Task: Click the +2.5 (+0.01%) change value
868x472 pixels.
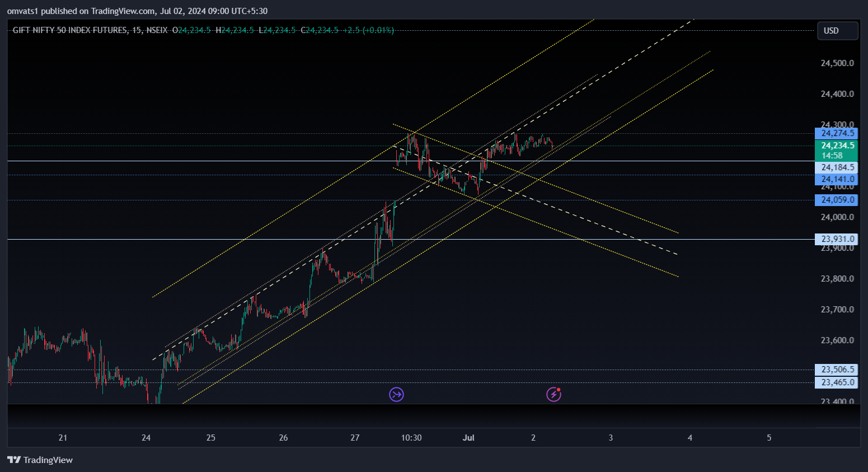Action: coord(368,30)
